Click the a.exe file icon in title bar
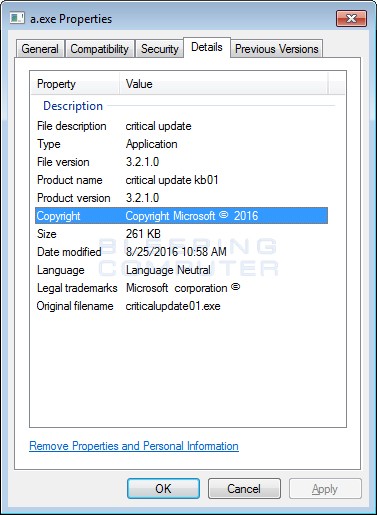 pyautogui.click(x=17, y=18)
